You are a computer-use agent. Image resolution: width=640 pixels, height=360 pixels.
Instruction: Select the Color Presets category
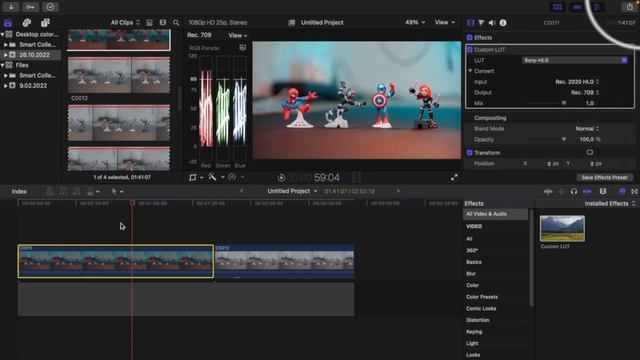(x=482, y=297)
